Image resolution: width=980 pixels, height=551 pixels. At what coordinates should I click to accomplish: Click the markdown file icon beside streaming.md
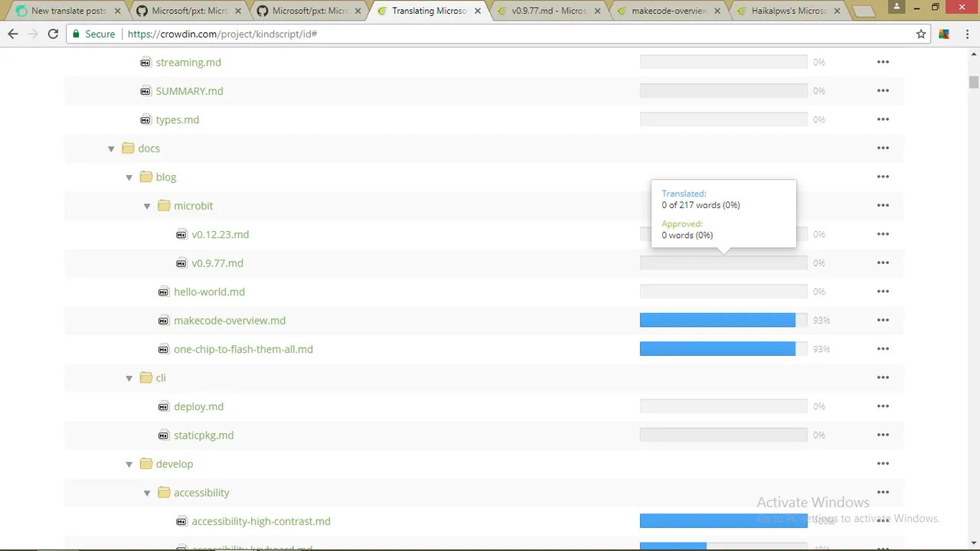tap(145, 62)
